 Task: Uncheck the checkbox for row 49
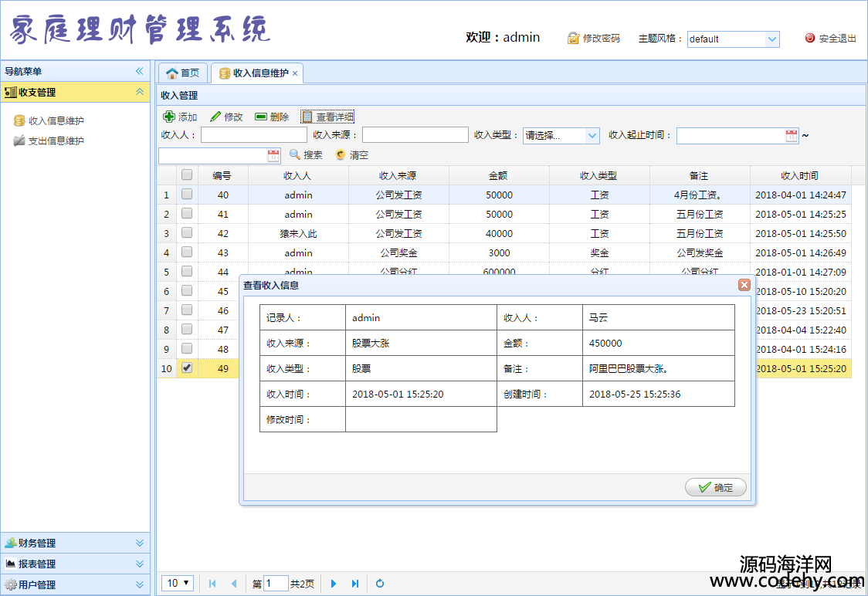tap(187, 368)
